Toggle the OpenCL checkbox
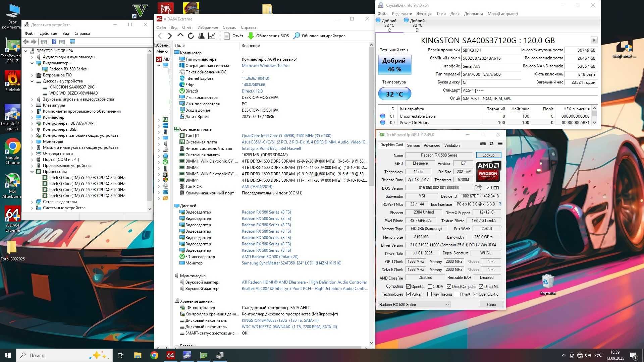 tap(408, 287)
